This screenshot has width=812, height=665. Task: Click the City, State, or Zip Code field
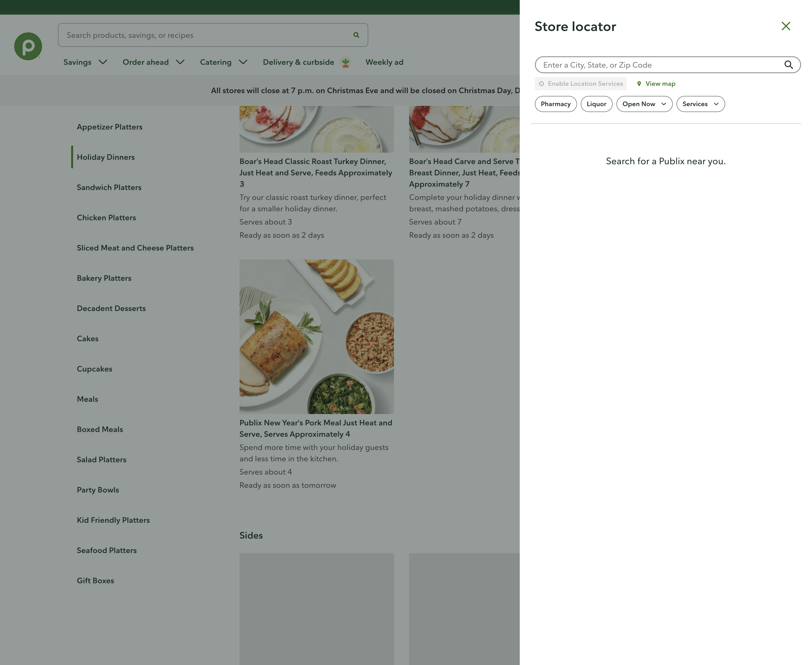(651, 65)
